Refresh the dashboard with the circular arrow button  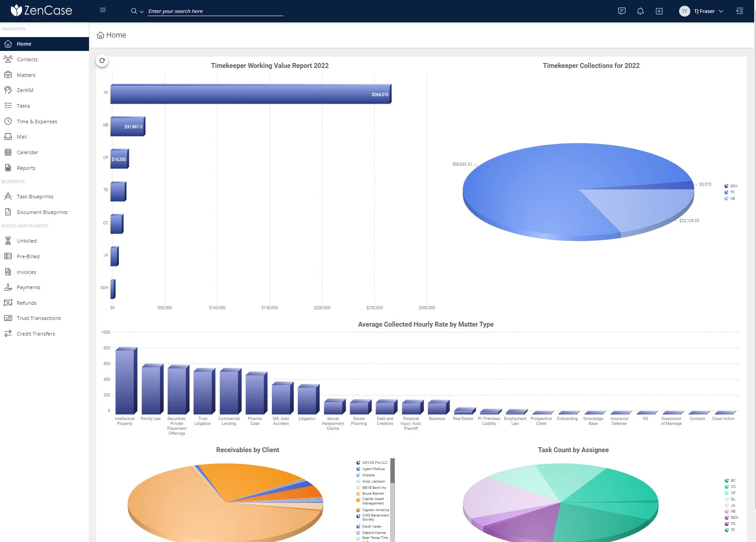102,60
